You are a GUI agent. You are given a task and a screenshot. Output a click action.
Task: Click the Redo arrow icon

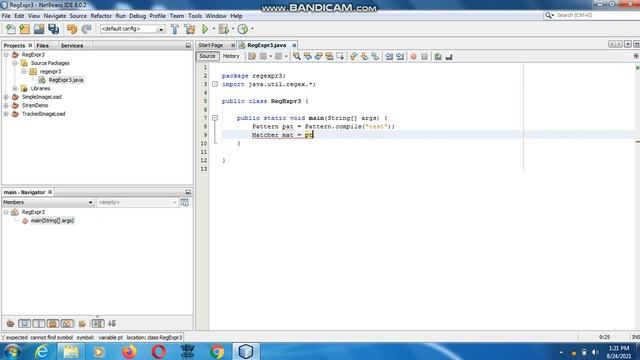point(86,29)
